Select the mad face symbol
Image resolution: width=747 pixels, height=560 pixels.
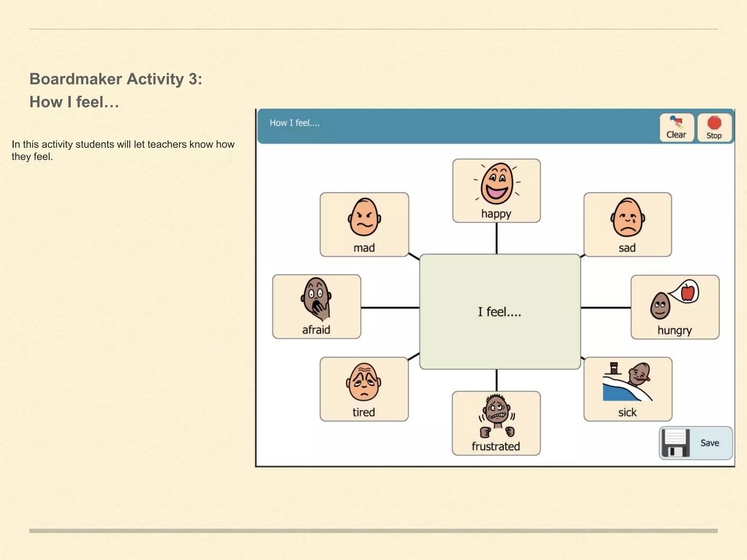point(364,218)
